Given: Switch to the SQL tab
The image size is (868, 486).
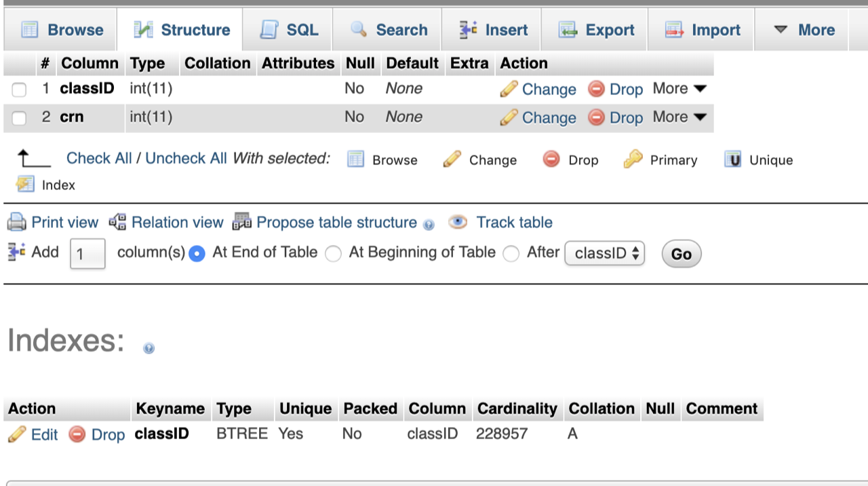Looking at the screenshot, I should coord(289,30).
